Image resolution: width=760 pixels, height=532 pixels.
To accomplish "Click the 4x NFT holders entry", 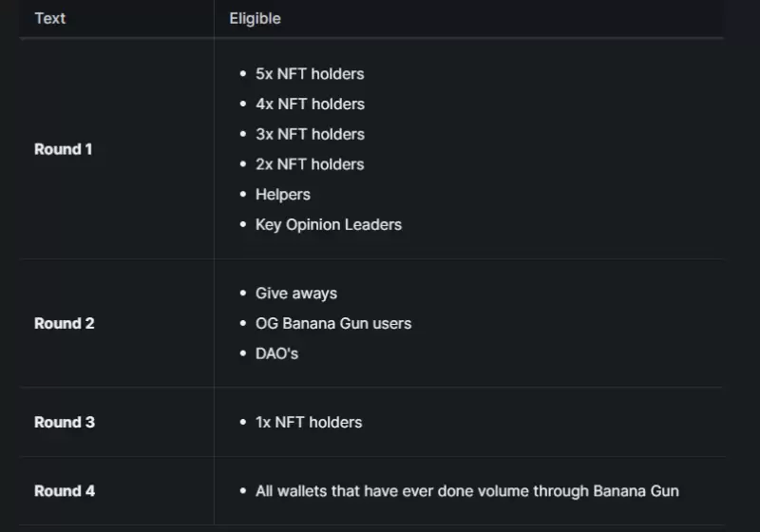I will [310, 104].
